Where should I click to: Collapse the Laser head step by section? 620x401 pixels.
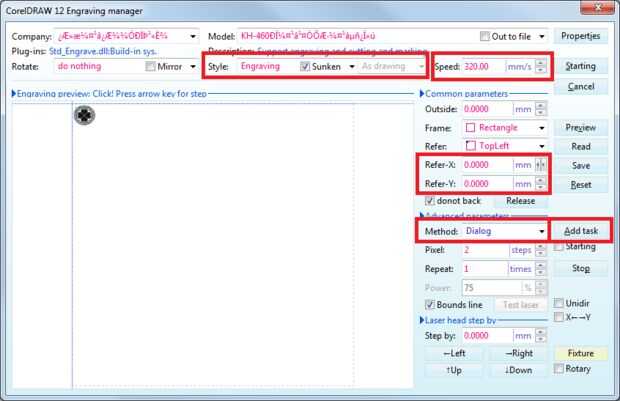pos(422,320)
